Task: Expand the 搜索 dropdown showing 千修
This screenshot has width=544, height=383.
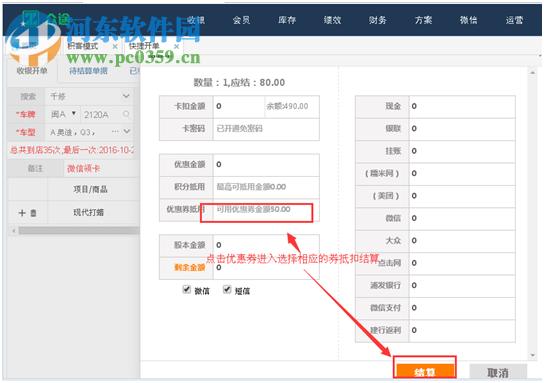Action: click(126, 96)
